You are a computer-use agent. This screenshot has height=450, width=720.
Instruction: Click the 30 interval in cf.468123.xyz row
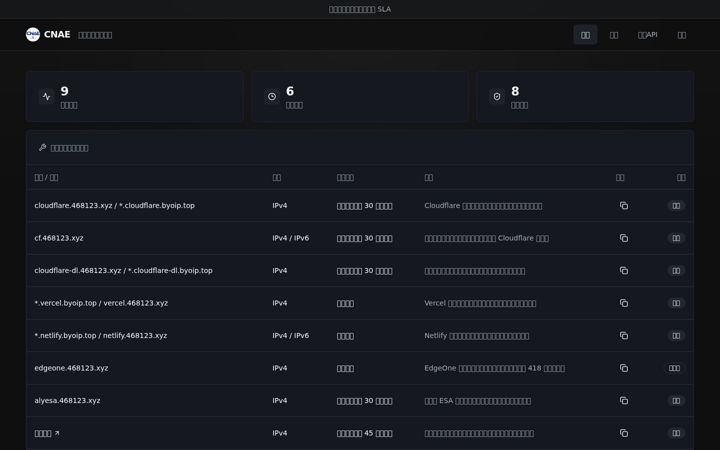(x=365, y=238)
